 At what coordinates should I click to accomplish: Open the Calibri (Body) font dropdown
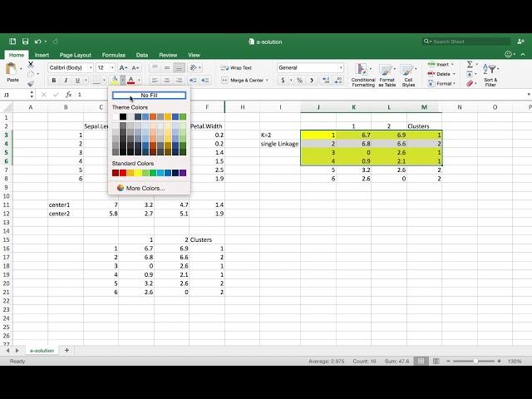pyautogui.click(x=70, y=68)
